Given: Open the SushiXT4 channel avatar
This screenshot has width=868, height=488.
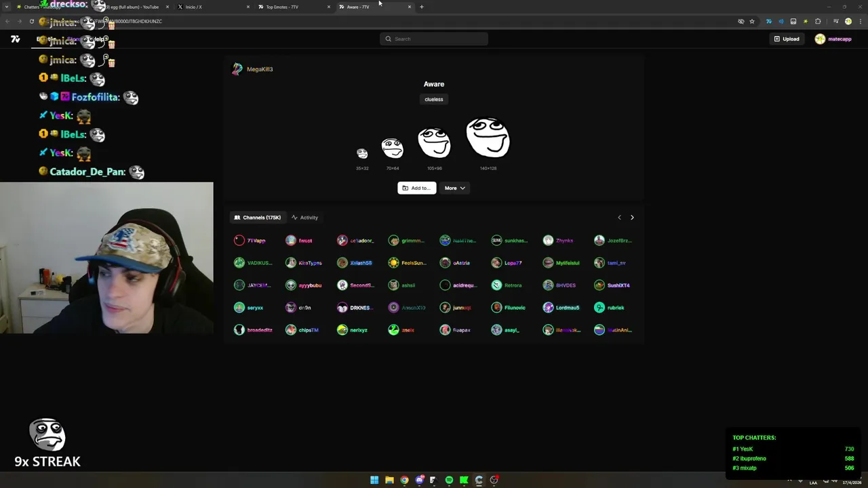Looking at the screenshot, I should coord(599,285).
